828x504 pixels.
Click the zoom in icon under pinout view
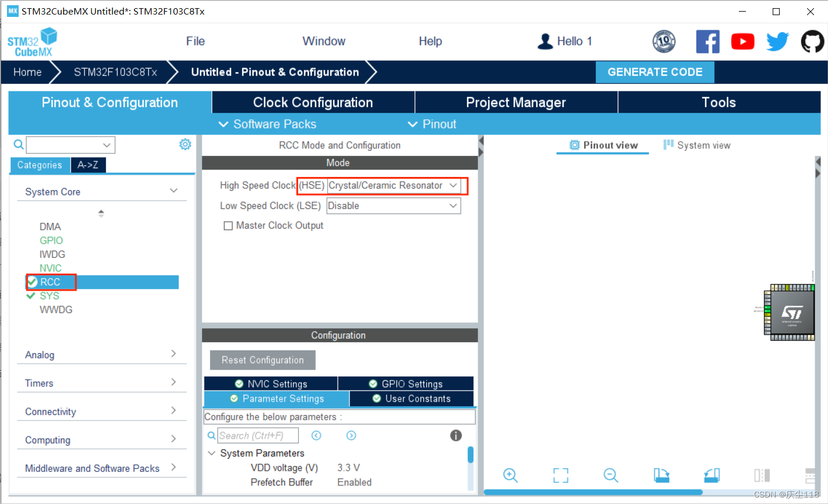(511, 475)
